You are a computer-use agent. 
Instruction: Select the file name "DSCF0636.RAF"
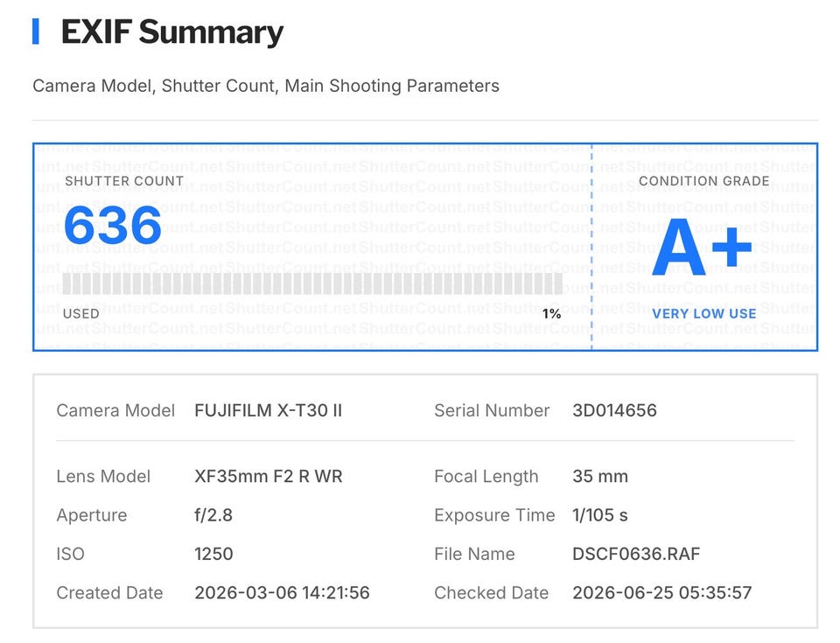tap(636, 554)
